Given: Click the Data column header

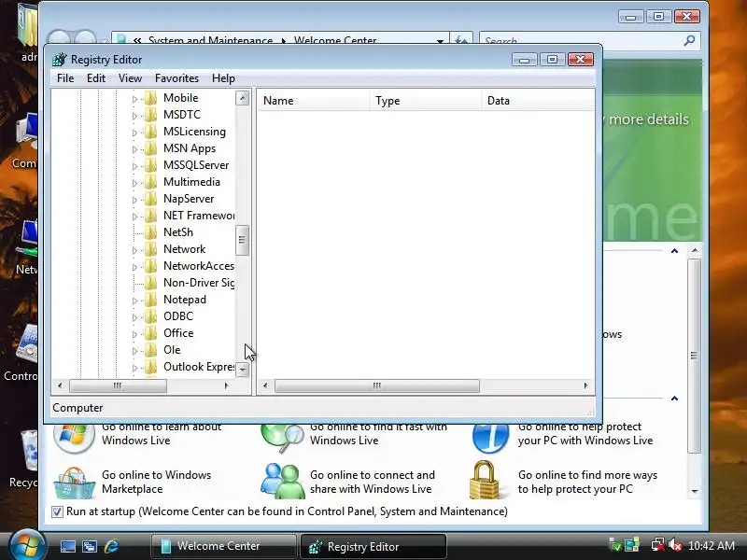Looking at the screenshot, I should [538, 101].
